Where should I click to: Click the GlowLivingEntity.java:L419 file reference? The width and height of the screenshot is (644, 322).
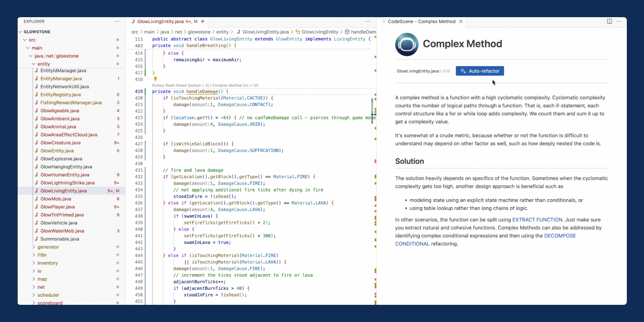point(423,71)
